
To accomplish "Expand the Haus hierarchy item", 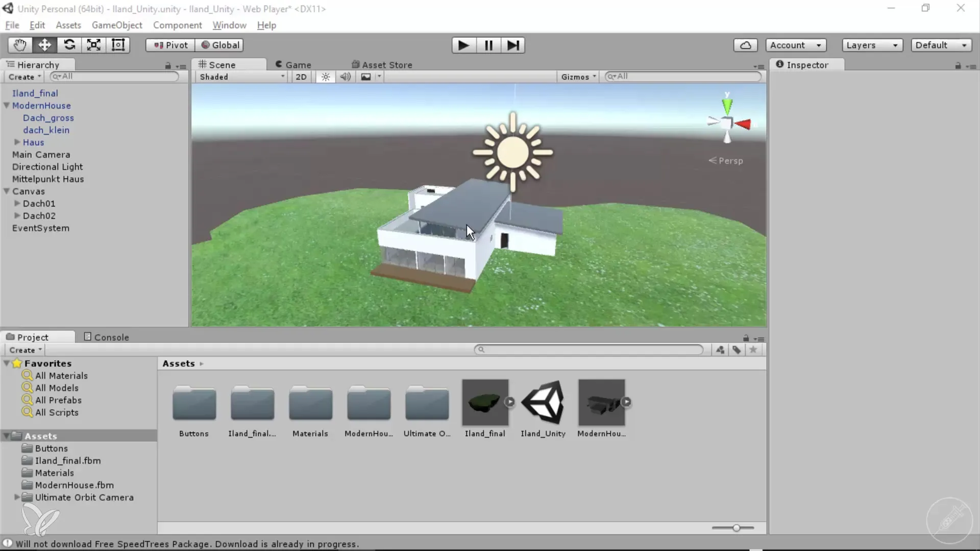I will [17, 142].
